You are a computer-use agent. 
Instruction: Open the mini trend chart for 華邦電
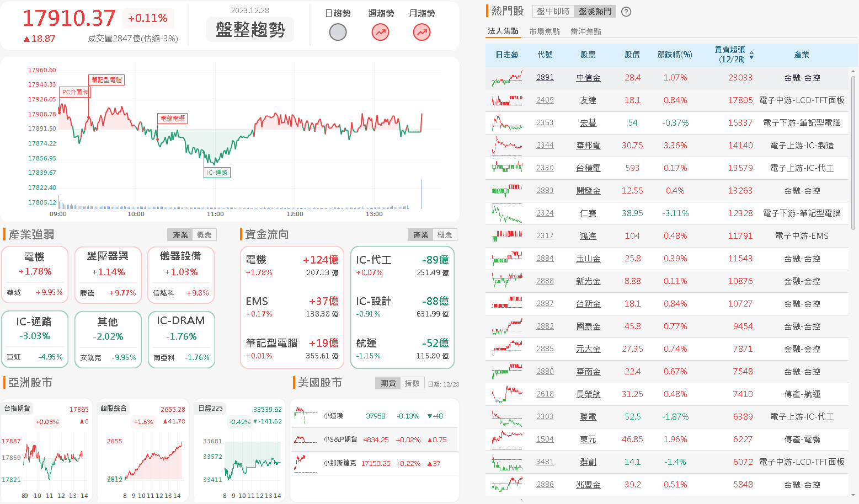click(507, 146)
